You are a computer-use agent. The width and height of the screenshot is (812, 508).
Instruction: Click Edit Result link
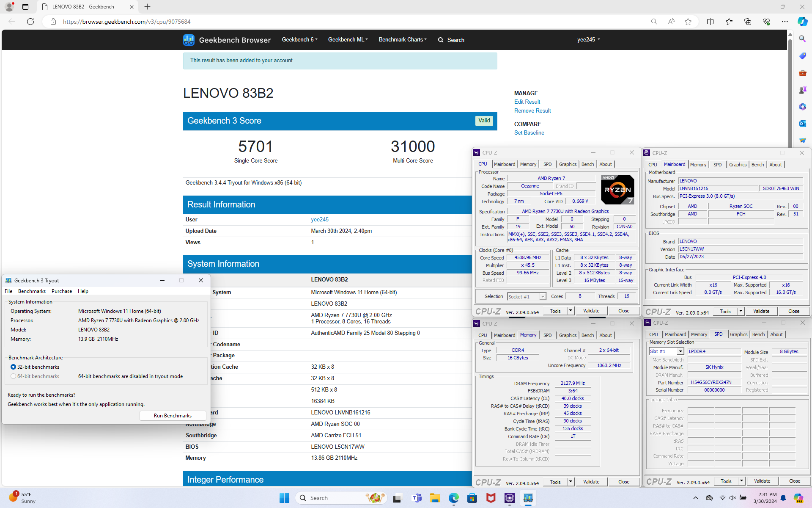coord(527,102)
